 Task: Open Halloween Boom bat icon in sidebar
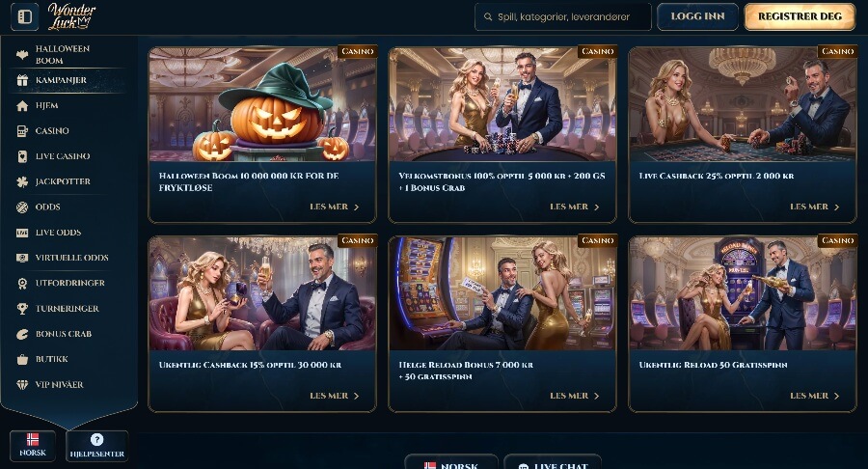[x=22, y=54]
